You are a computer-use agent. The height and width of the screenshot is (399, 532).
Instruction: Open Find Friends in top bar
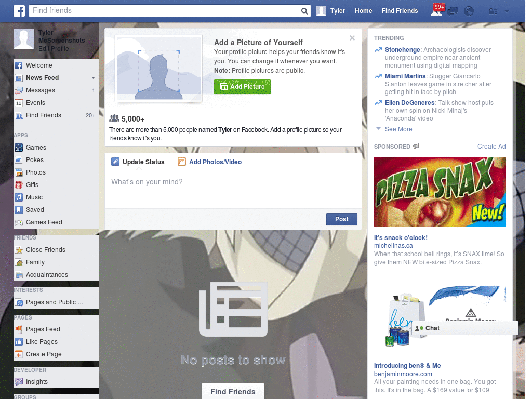400,11
